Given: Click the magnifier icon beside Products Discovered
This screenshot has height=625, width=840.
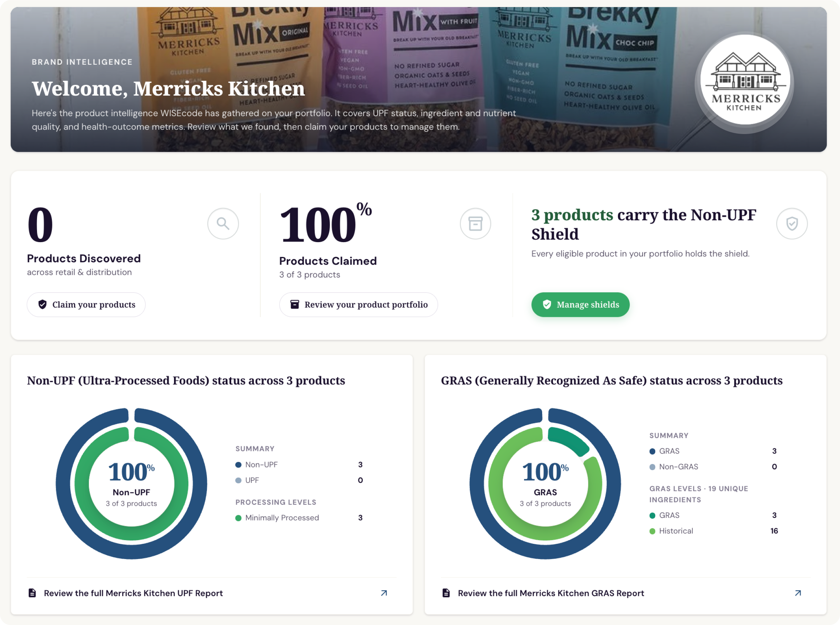Looking at the screenshot, I should pos(223,224).
